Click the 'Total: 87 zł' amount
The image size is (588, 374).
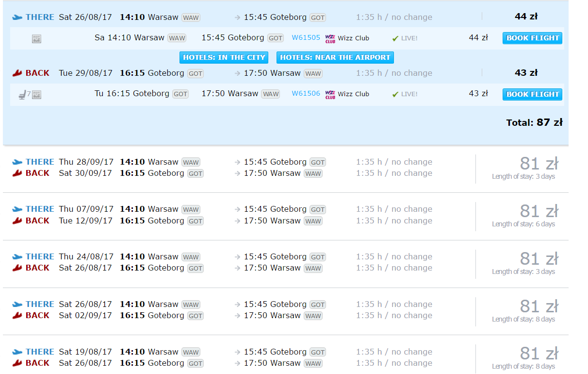tap(535, 122)
